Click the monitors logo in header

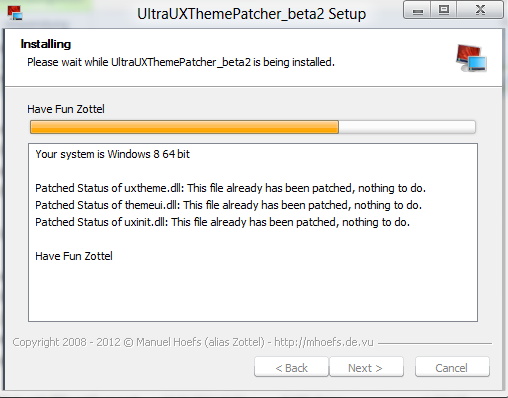(x=471, y=58)
